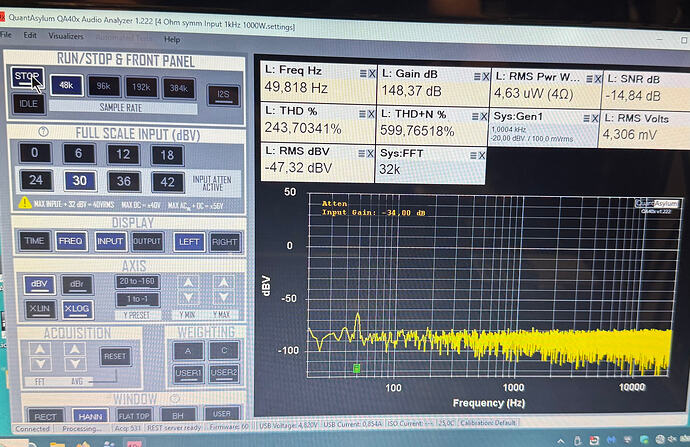Viewport: 690px width, 447px height.
Task: Close the L: THD % tile
Action: pos(371,114)
